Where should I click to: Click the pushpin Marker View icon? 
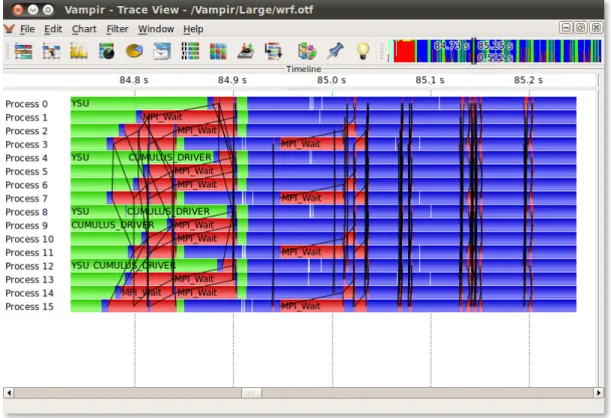335,51
